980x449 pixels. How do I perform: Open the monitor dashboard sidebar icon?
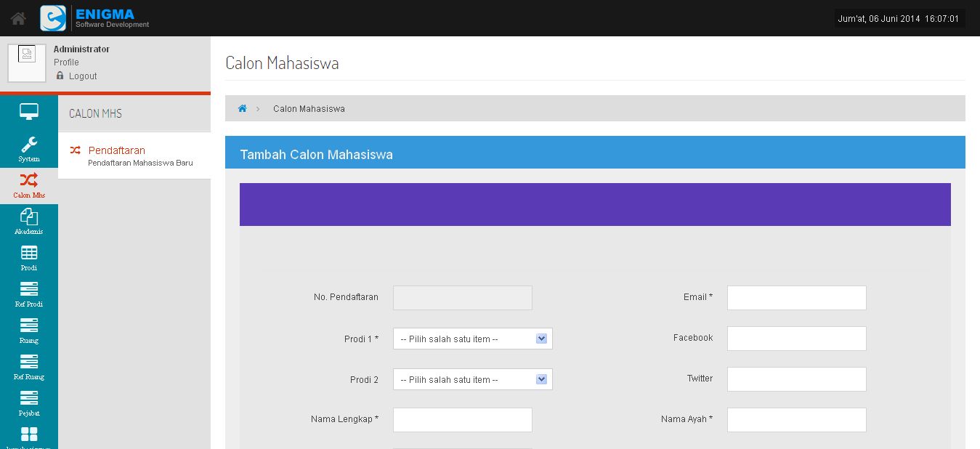(29, 113)
